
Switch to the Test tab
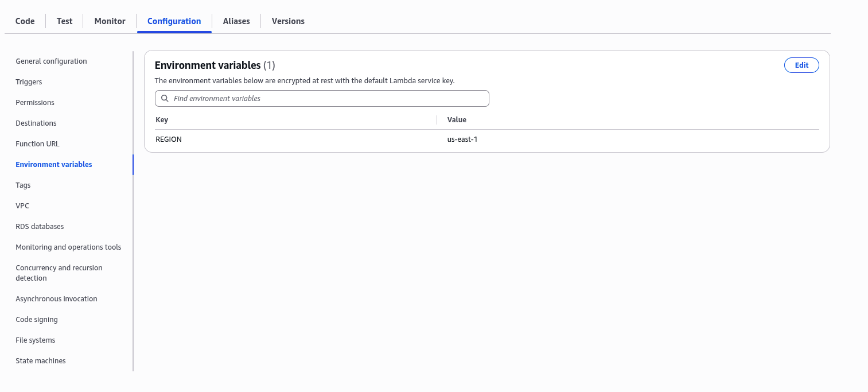64,21
